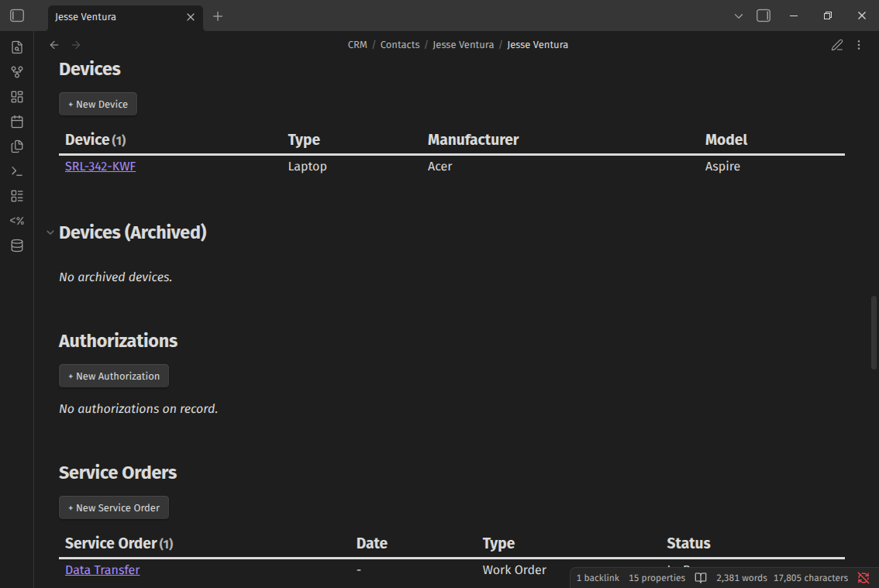The image size is (879, 588).
Task: Open the note's more options menu
Action: coord(859,45)
